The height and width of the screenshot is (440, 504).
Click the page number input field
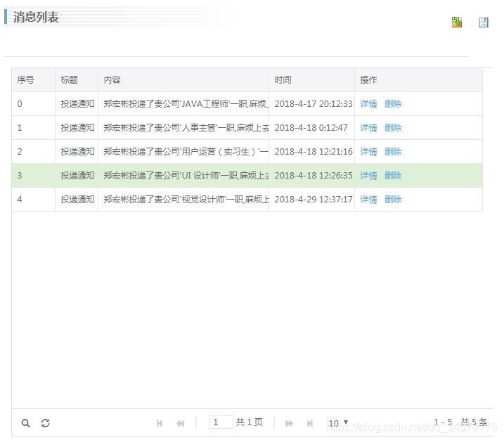[221, 422]
